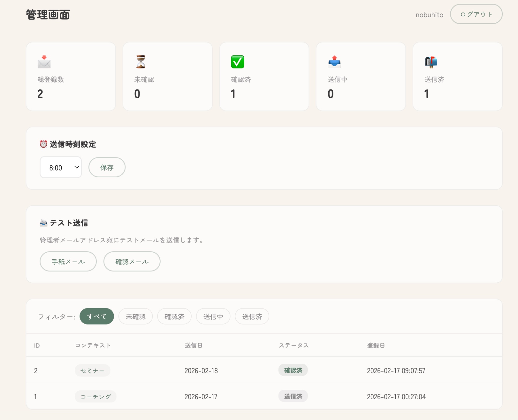Image resolution: width=518 pixels, height=420 pixels.
Task: Click the alarm clock icon beside 送信時刻設定
Action: 43,144
